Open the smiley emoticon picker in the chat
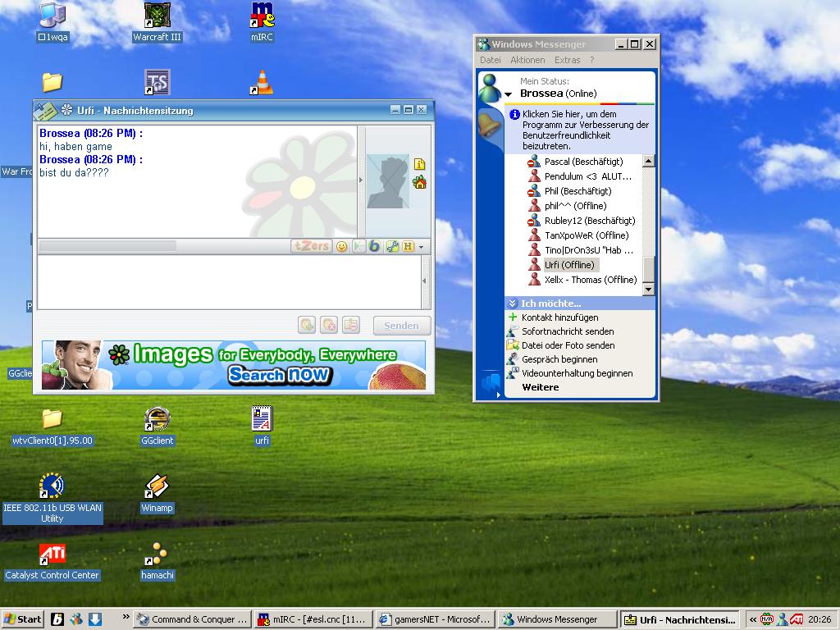 [x=341, y=246]
